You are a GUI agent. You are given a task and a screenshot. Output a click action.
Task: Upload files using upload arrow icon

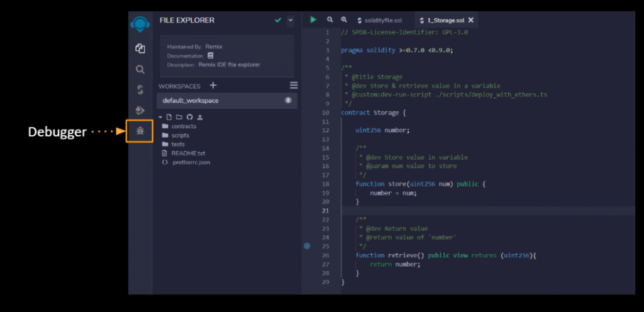pos(200,118)
